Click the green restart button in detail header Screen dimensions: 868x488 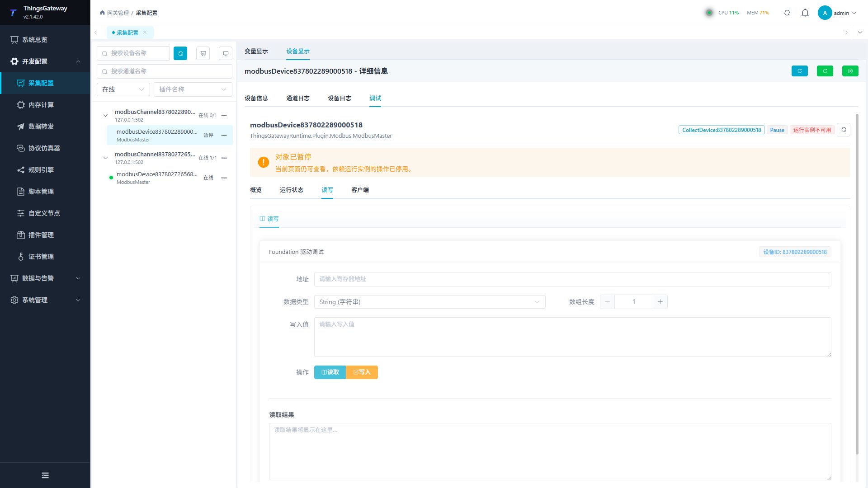click(825, 71)
